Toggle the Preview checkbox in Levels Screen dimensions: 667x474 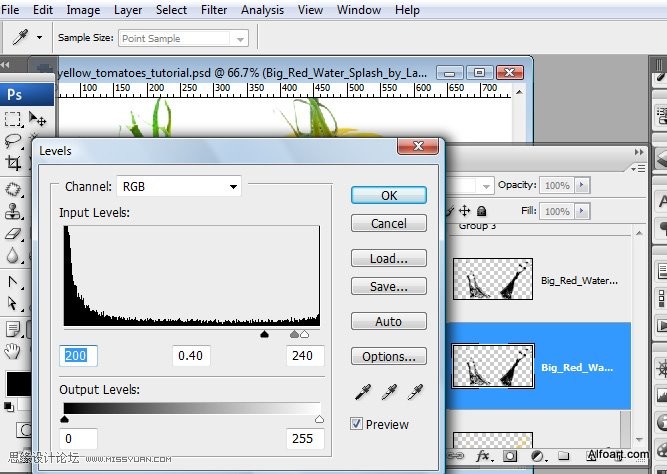356,424
